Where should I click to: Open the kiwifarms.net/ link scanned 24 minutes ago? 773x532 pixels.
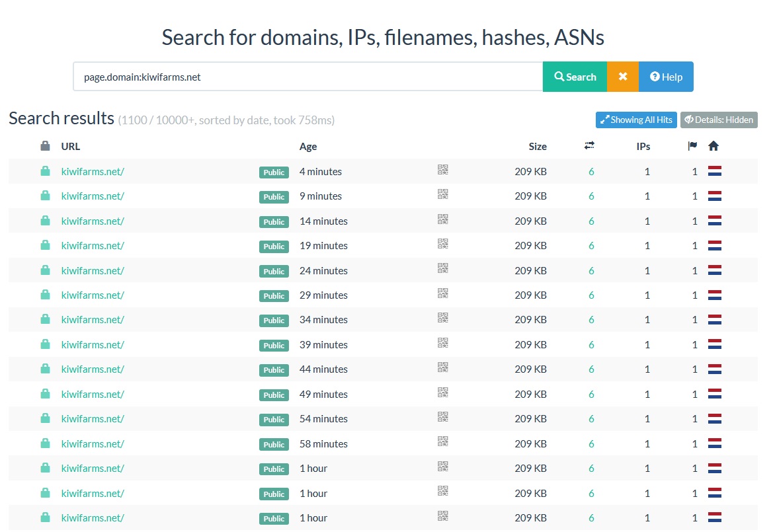(93, 270)
